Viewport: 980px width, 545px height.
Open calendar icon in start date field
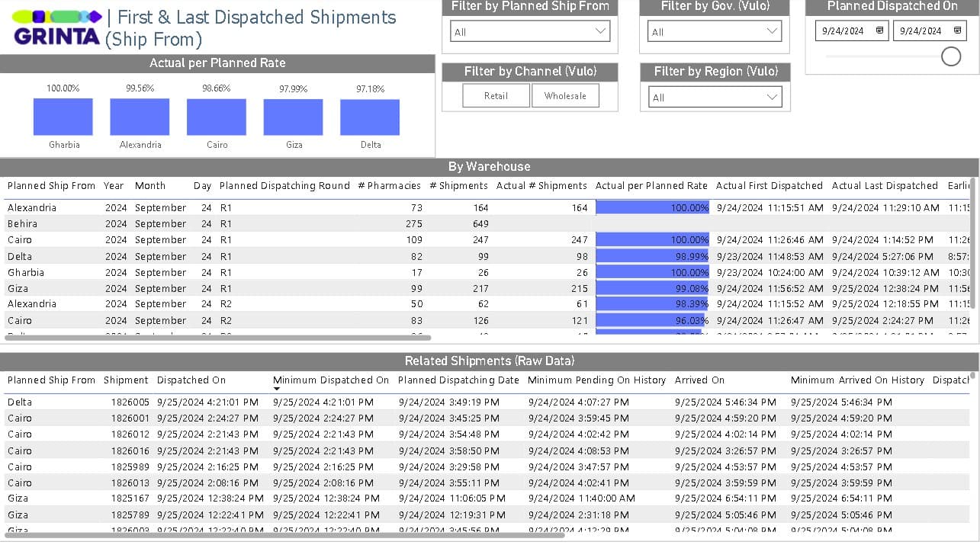(x=879, y=30)
